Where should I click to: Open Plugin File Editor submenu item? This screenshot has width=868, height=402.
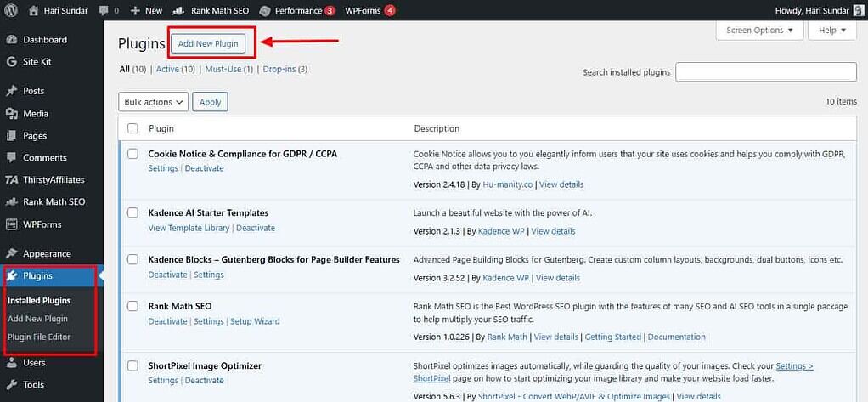(39, 337)
